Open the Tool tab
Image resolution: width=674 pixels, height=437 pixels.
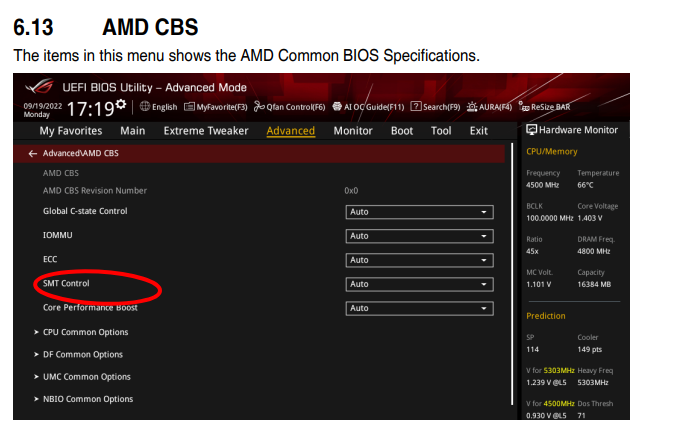(x=441, y=131)
